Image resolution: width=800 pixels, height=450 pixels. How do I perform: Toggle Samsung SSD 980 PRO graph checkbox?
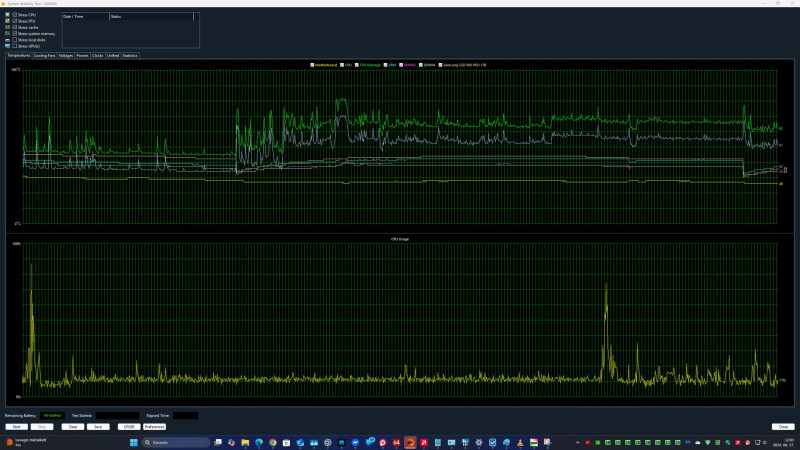tap(440, 65)
